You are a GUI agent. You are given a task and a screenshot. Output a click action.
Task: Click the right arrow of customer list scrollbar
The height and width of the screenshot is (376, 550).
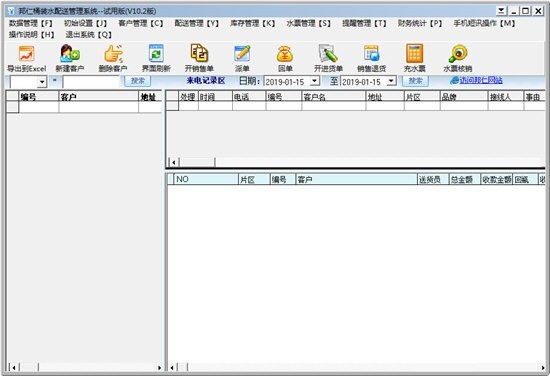point(159,368)
